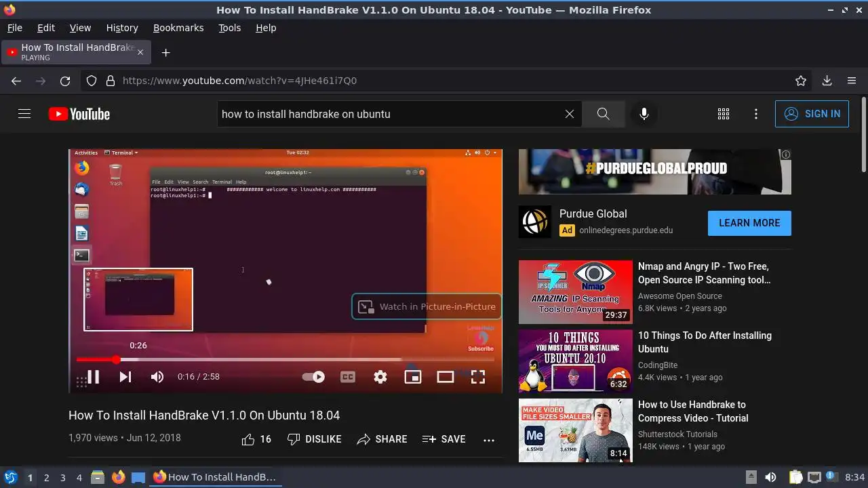The width and height of the screenshot is (868, 488).
Task: Toggle the autoplay switch
Action: [x=313, y=377]
